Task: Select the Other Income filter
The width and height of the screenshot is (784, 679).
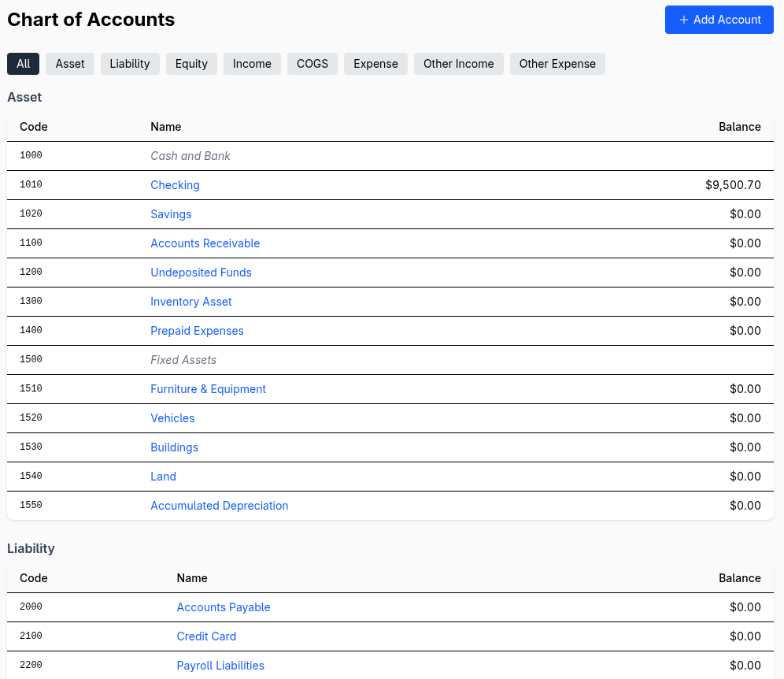Action: (x=458, y=64)
